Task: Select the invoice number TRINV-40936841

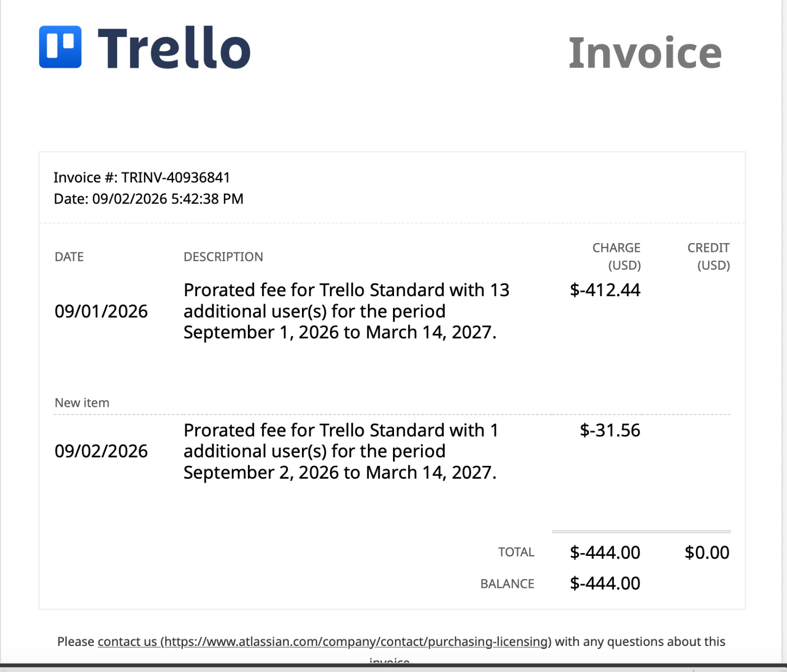Action: pos(176,178)
